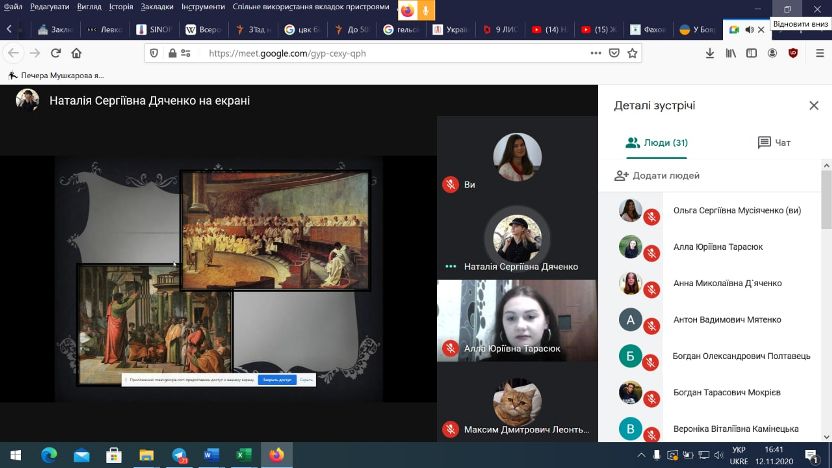Open the View menu (Вигляд)
Screen dimensions: 832x468
coord(89,7)
